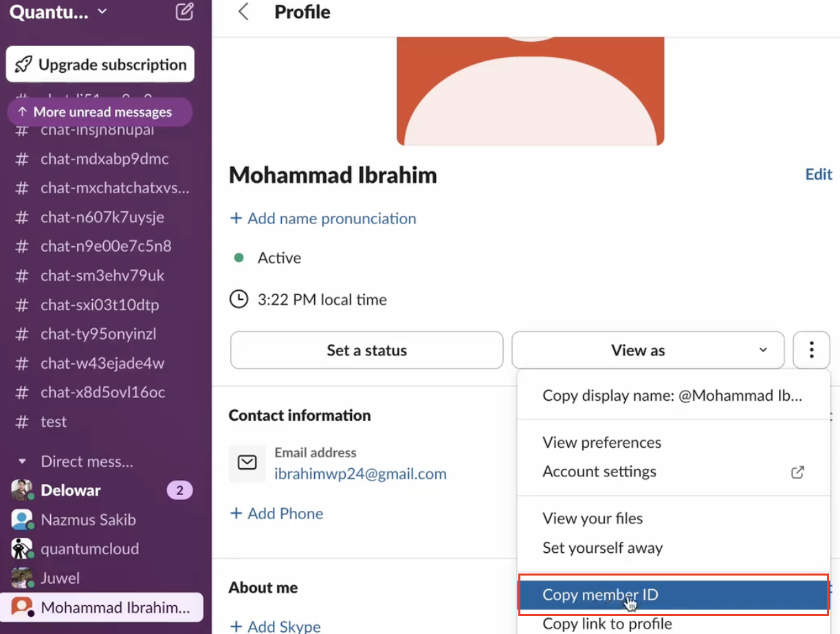Viewport: 840px width, 634px height.
Task: Click the Set a status button
Action: tap(366, 350)
